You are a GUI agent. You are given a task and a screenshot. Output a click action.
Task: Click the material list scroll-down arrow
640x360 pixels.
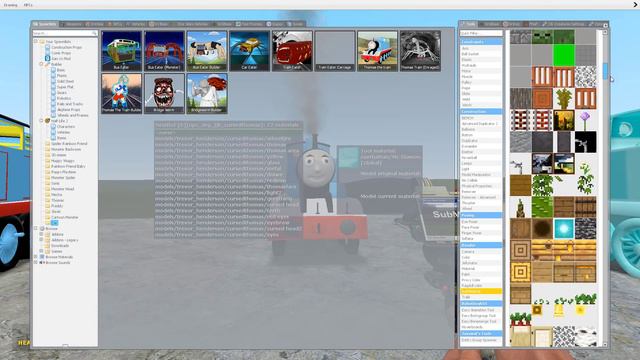click(x=605, y=344)
